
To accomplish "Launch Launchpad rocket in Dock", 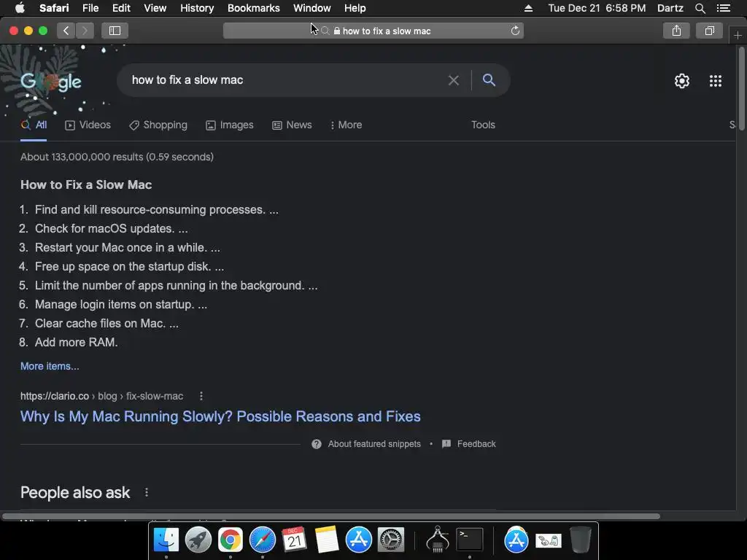I will (x=198, y=540).
